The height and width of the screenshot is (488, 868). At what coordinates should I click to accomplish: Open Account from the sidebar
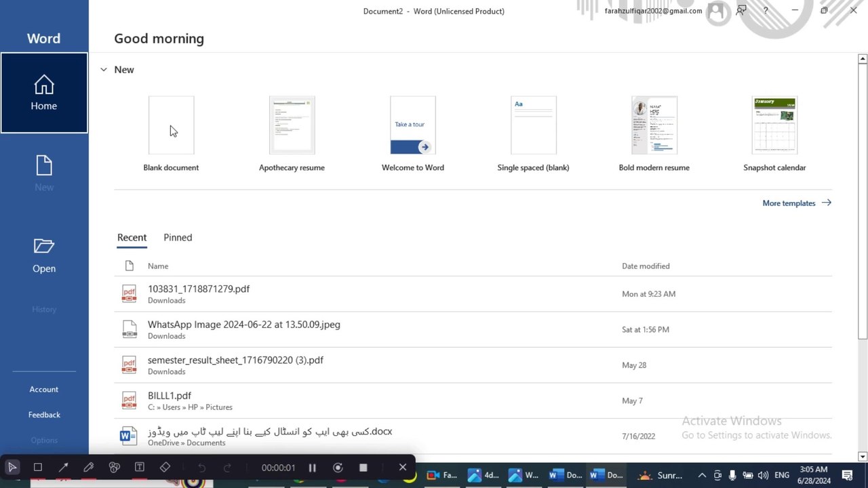pos(44,389)
